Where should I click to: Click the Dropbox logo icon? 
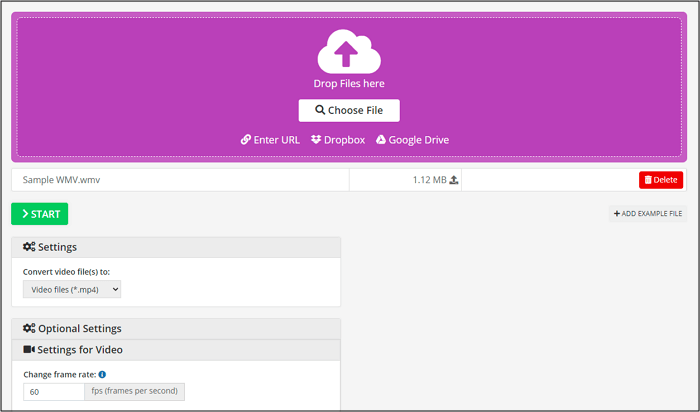point(316,140)
